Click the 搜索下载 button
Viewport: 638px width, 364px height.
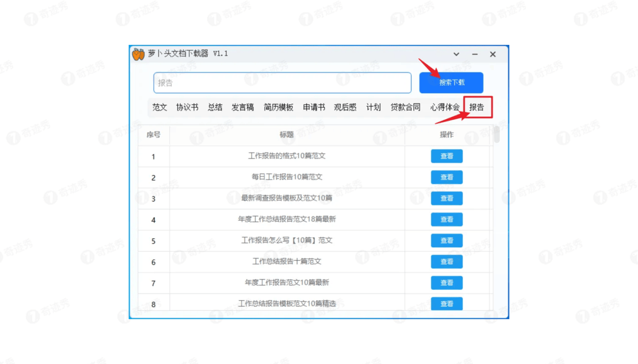coord(451,83)
